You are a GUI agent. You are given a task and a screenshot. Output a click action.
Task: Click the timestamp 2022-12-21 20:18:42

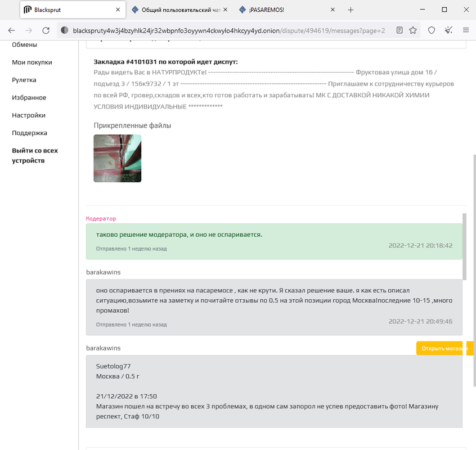click(x=420, y=245)
